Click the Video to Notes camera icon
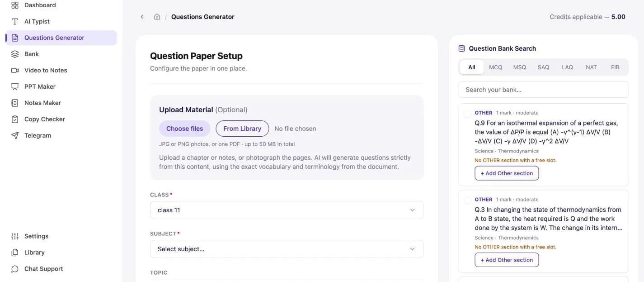The height and width of the screenshot is (282, 644). pyautogui.click(x=15, y=70)
